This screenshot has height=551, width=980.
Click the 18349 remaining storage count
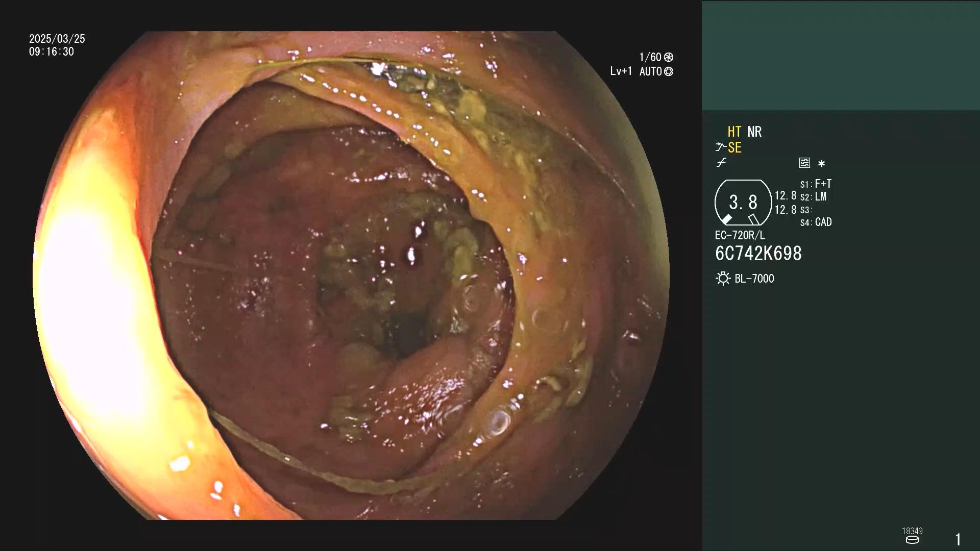(912, 531)
